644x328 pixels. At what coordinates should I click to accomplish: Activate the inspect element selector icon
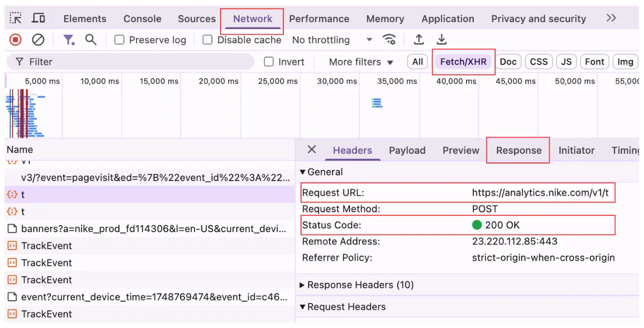tap(16, 18)
